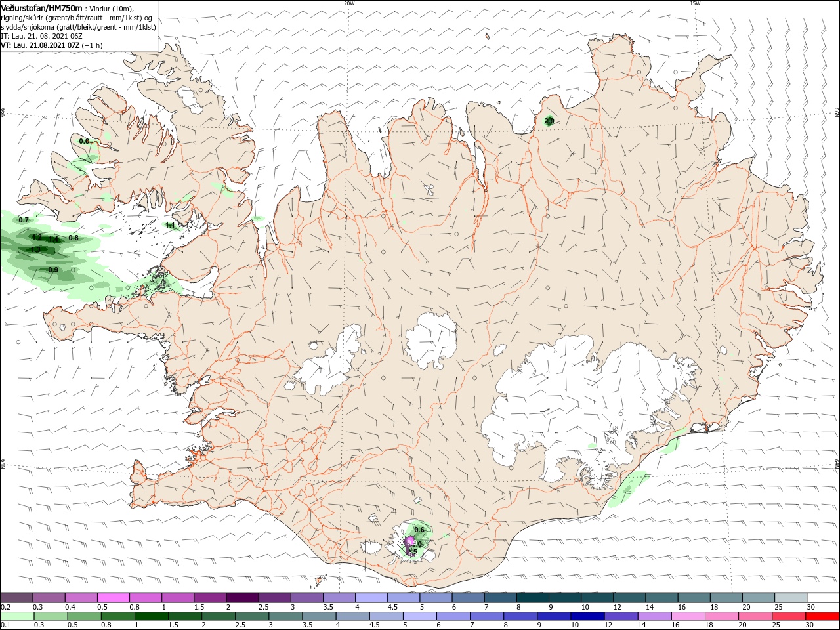Click the 1.3 rainfall value off the west coast
The image size is (840, 630).
[x=35, y=249]
